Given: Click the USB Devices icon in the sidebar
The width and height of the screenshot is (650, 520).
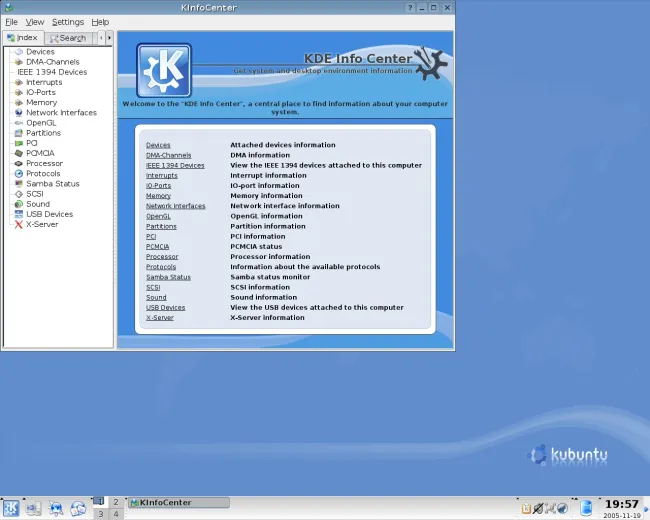Looking at the screenshot, I should 19,214.
